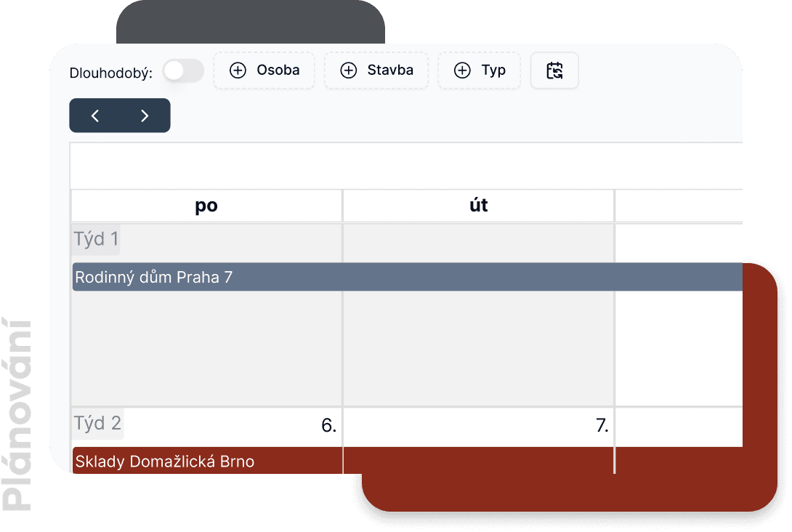The image size is (792, 532).
Task: Click the calendar sync icon button
Action: pyautogui.click(x=554, y=70)
